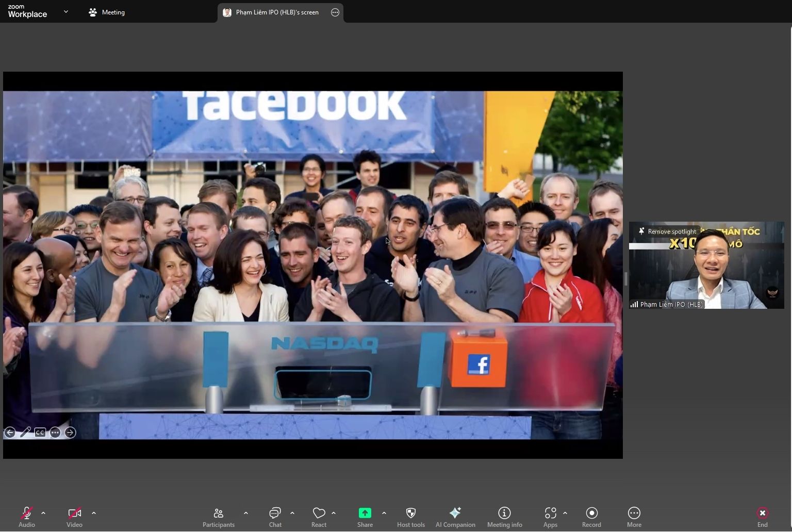Expand the caret next to Participants
792x532 pixels.
click(x=246, y=513)
